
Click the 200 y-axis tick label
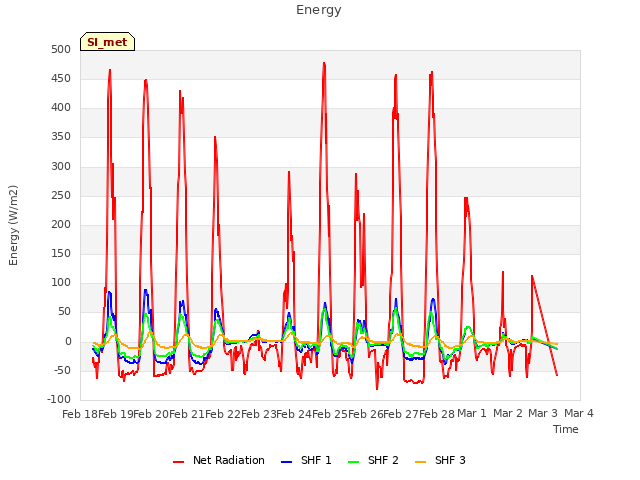[61, 224]
